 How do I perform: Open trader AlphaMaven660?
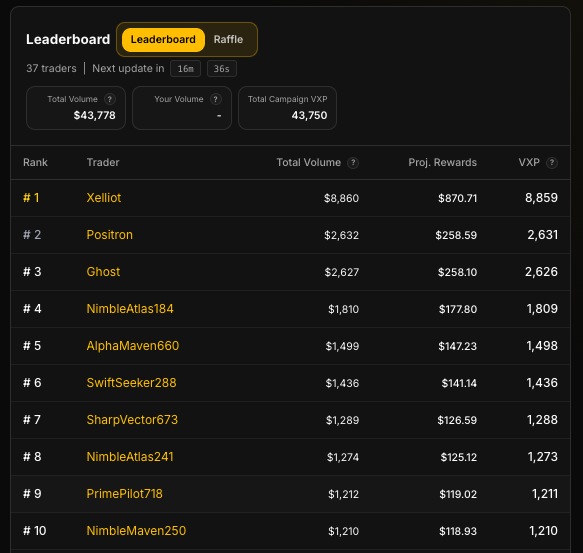132,346
